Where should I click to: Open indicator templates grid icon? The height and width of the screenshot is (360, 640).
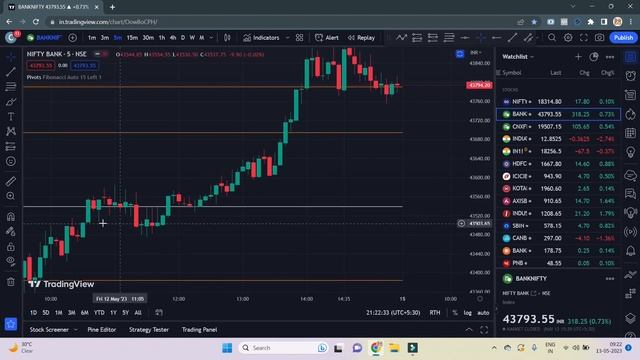click(299, 38)
